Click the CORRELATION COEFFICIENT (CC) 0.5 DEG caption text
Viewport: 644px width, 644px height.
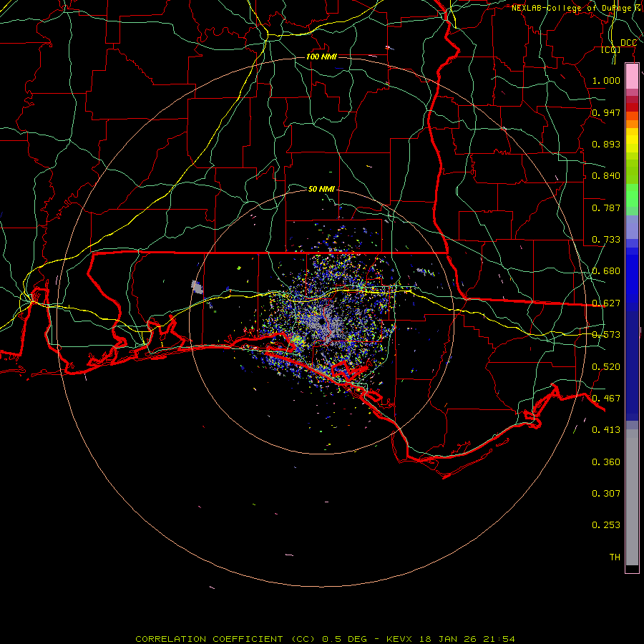(252, 639)
